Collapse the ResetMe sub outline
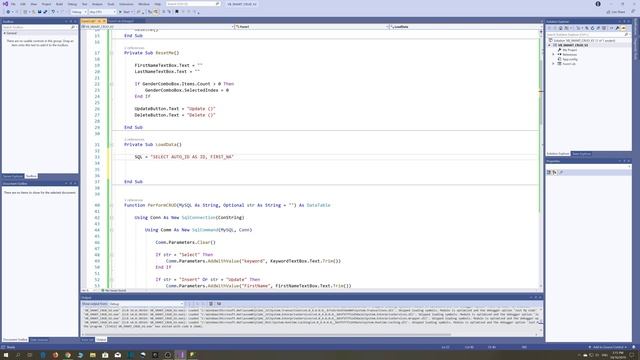 coord(111,53)
